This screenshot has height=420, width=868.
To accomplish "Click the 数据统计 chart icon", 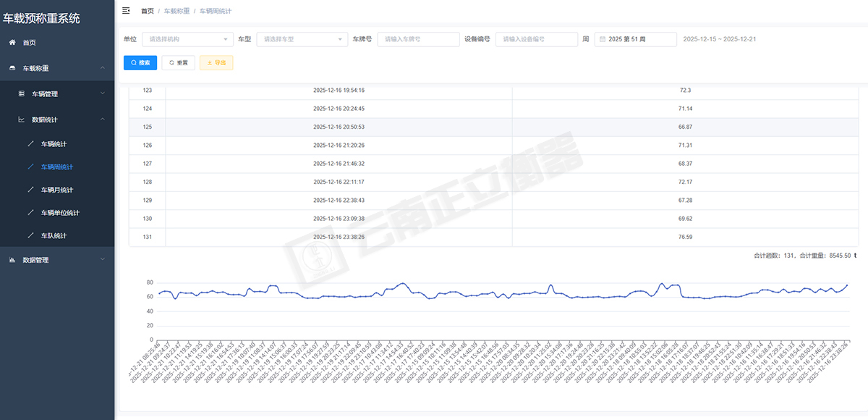I will click(x=21, y=119).
